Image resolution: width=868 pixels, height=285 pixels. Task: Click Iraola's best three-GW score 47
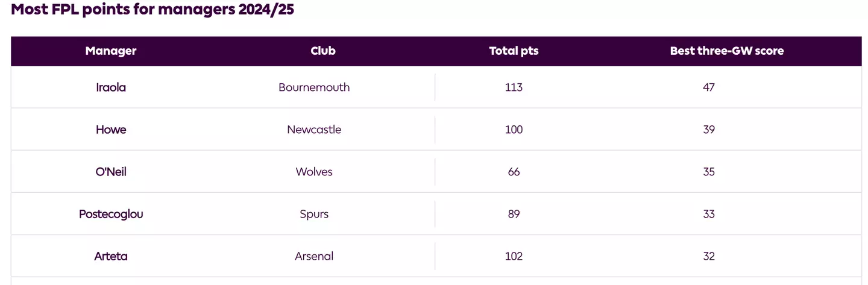pos(709,87)
